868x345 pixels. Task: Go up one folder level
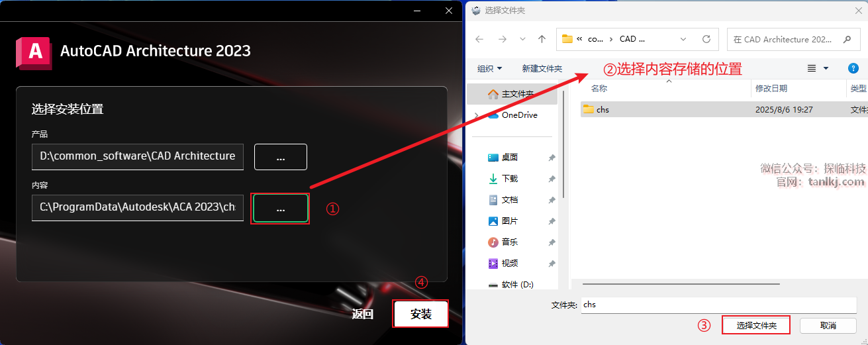pos(542,39)
